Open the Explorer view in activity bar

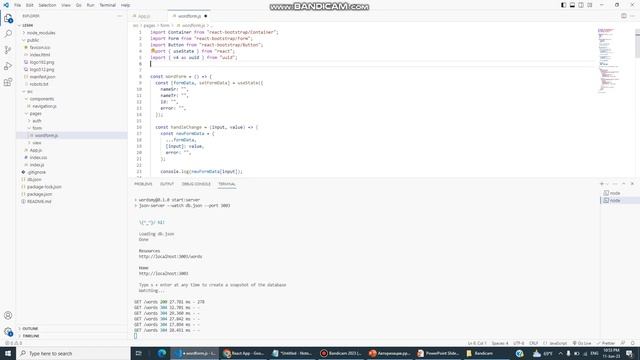pyautogui.click(x=8, y=18)
